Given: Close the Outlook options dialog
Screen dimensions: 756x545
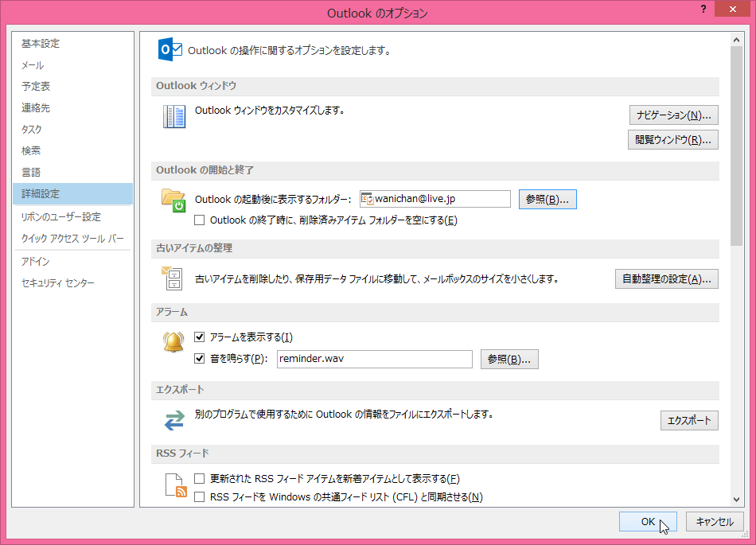Looking at the screenshot, I should [732, 10].
